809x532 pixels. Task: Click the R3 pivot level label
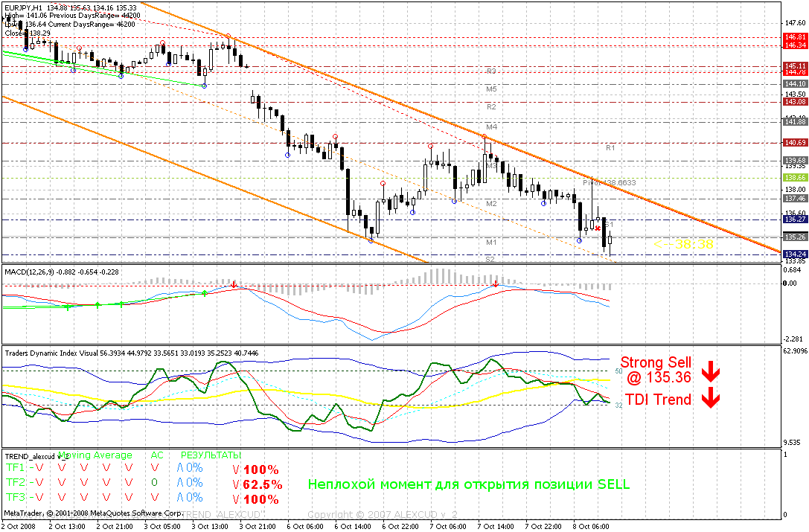[491, 71]
